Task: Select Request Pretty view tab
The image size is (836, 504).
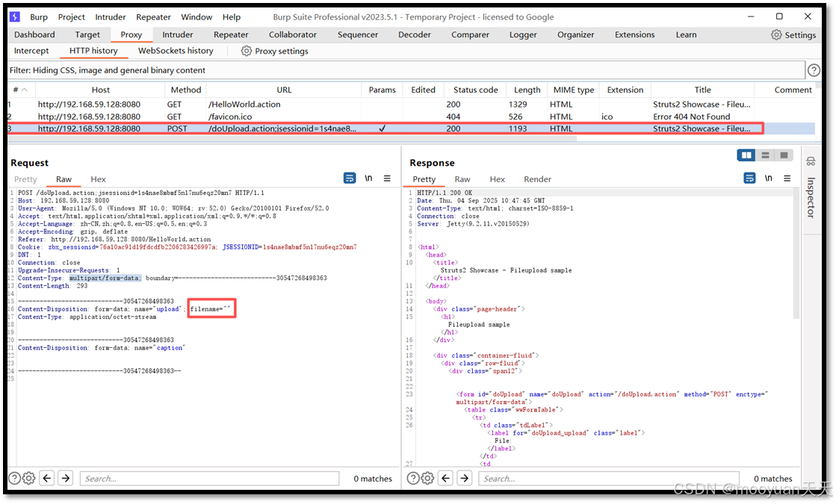Action: [x=25, y=179]
